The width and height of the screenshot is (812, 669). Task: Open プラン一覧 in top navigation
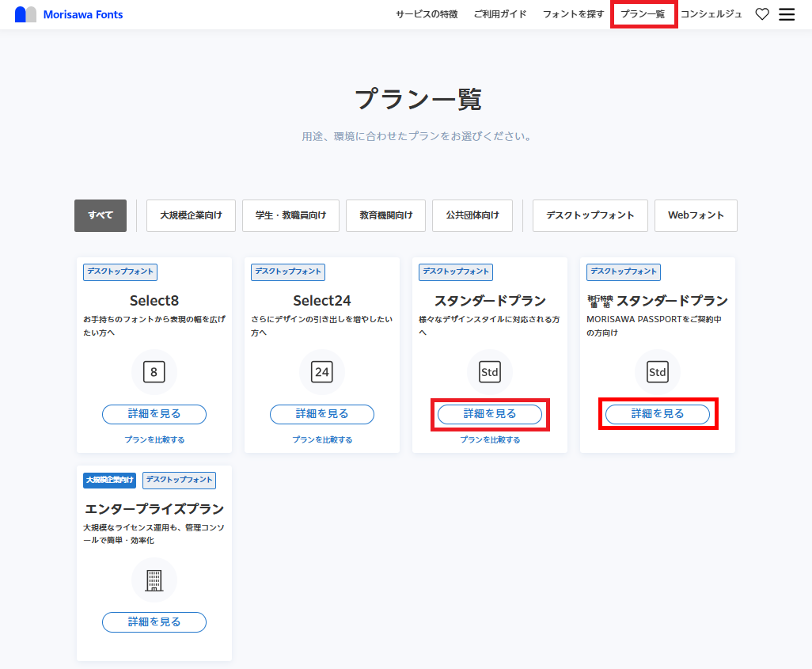point(643,14)
